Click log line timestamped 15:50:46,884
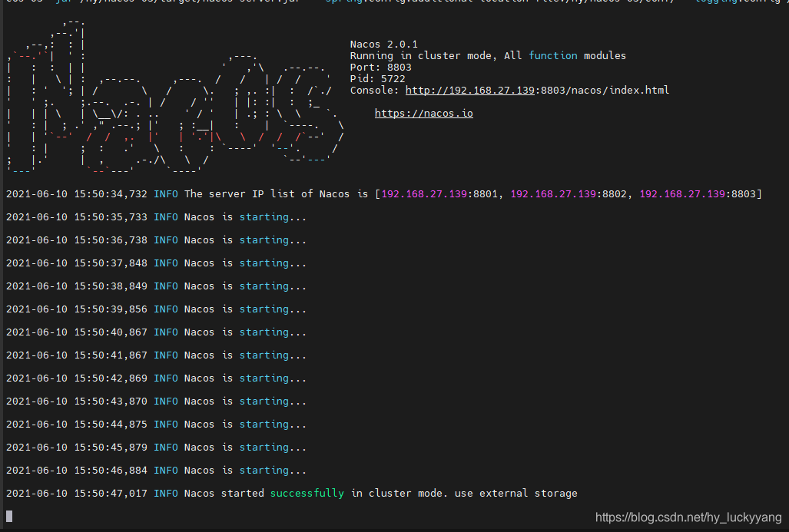The image size is (789, 532). click(x=156, y=471)
